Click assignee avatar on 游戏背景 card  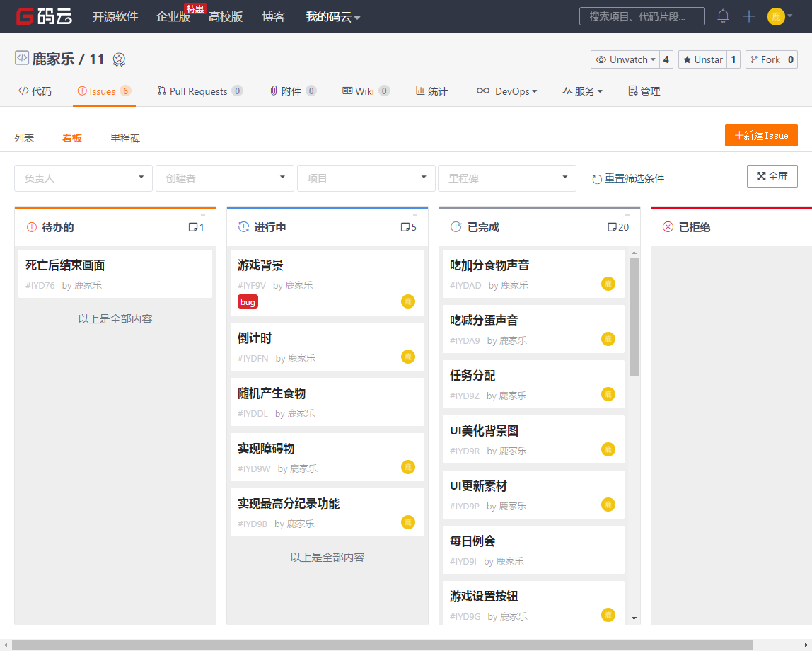pyautogui.click(x=408, y=301)
